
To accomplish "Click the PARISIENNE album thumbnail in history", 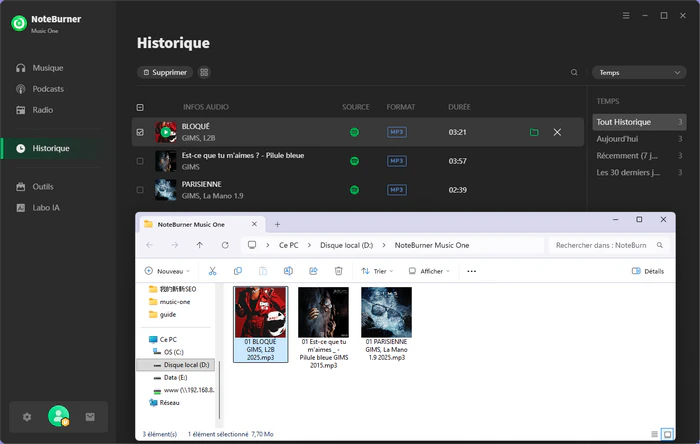I will coord(166,190).
